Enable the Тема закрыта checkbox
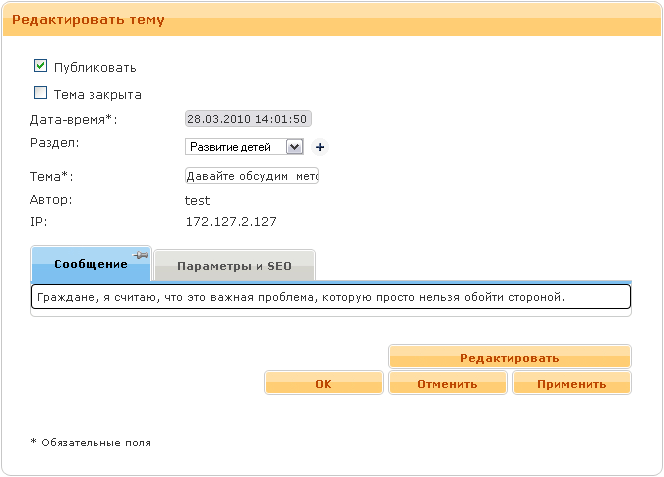Screen dimensions: 664x477 41,93
